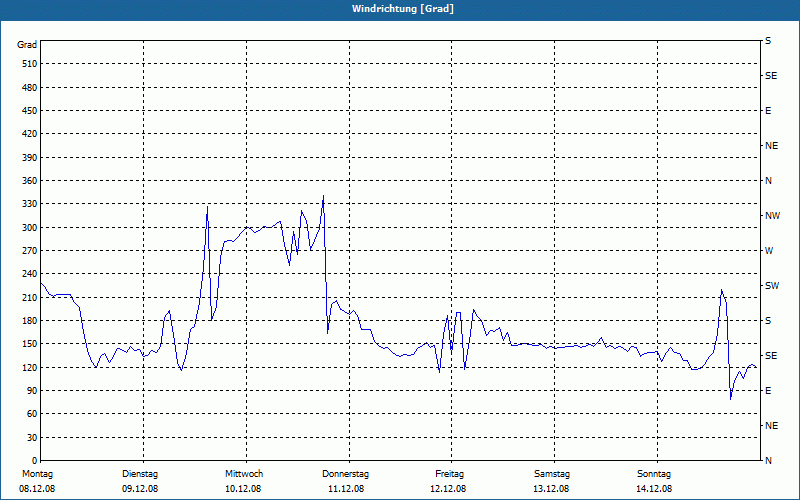The width and height of the screenshot is (800, 500).
Task: Select the date '10.12.08'
Action: [243, 489]
